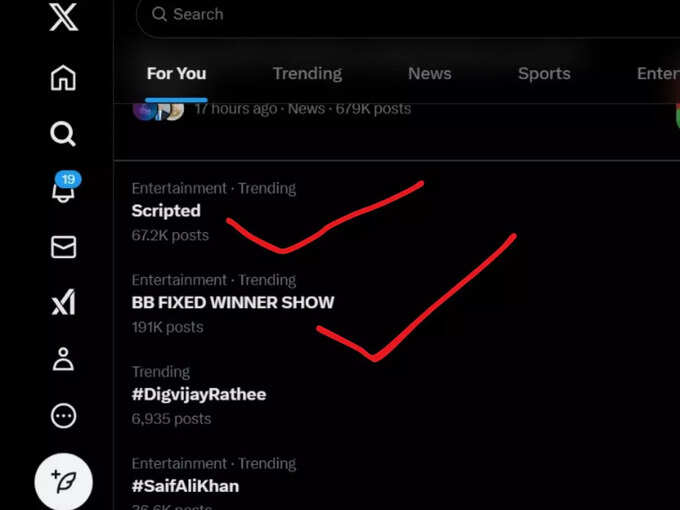Click the news story avatar thumbnails
This screenshot has height=510, width=680.
tap(158, 111)
